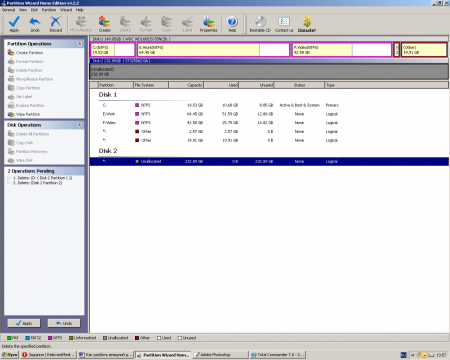
Task: Click the Undo button below pending operations
Action: click(x=64, y=323)
